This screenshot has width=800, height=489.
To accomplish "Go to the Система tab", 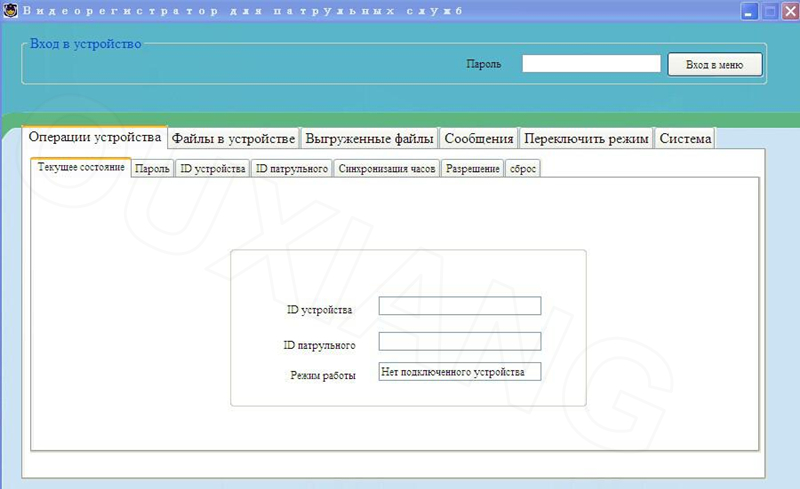I will pyautogui.click(x=685, y=138).
